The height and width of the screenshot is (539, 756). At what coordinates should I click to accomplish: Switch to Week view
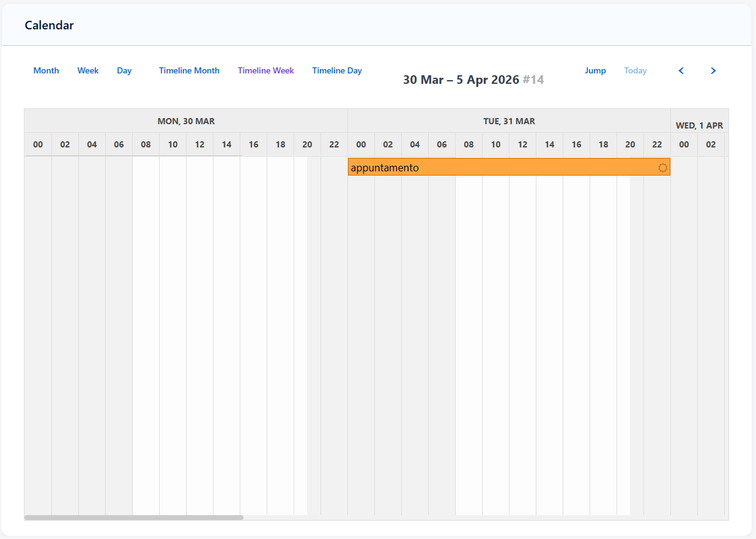pyautogui.click(x=88, y=71)
